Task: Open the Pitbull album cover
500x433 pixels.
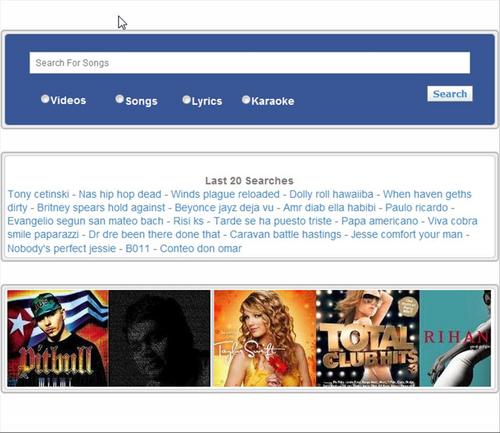Action: tap(58, 338)
